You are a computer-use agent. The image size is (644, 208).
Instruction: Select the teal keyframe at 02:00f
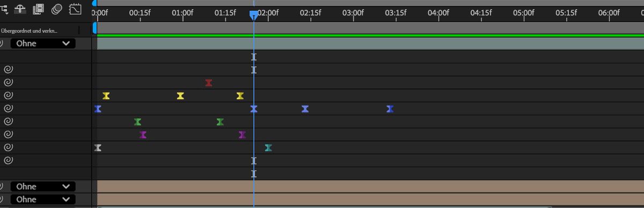(268, 147)
